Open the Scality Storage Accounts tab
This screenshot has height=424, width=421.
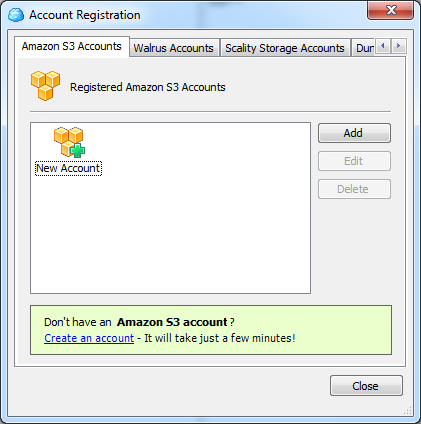coord(285,48)
